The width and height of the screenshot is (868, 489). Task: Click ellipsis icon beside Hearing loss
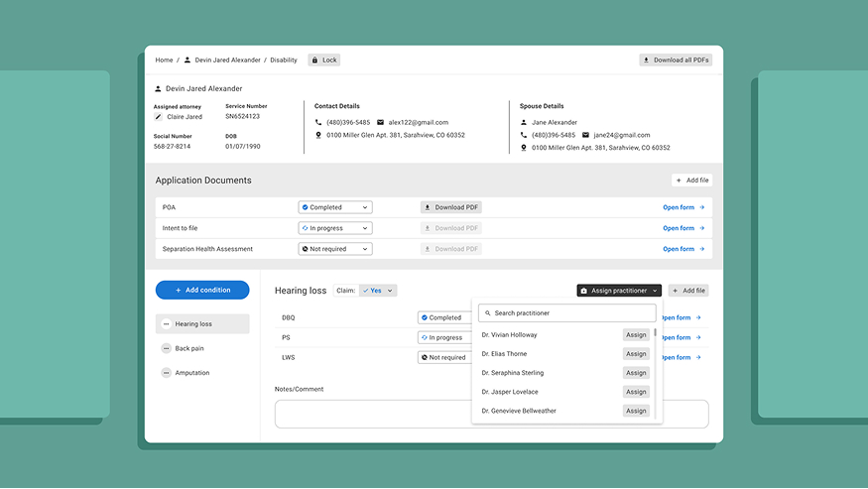click(x=166, y=324)
